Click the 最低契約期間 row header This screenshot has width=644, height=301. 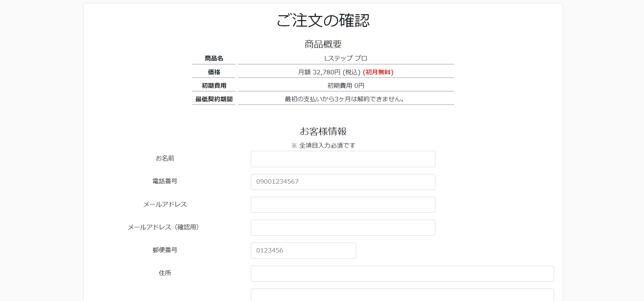coord(214,99)
